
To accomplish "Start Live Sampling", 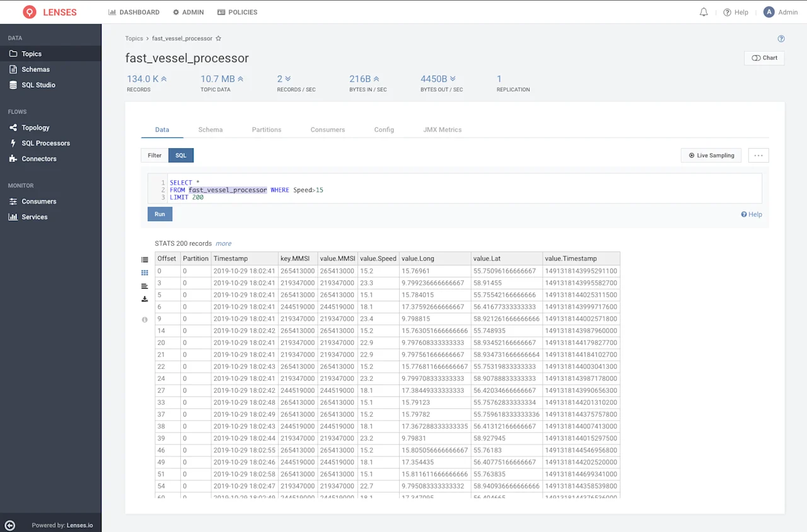I will (x=711, y=155).
